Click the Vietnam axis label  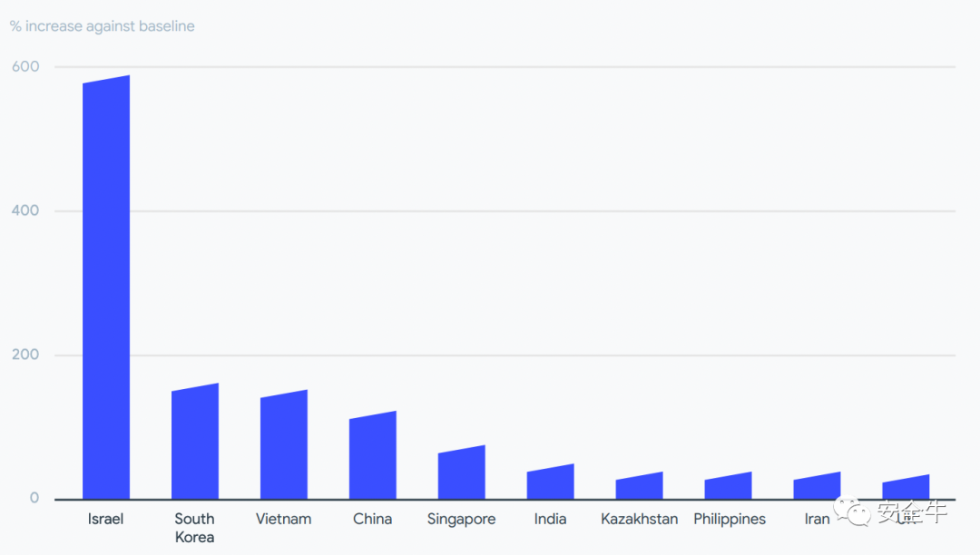pyautogui.click(x=283, y=519)
